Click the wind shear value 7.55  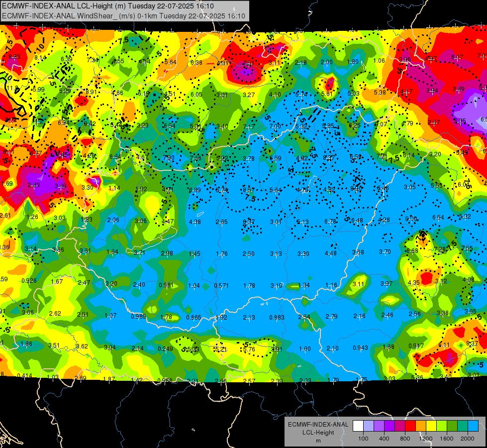coord(467,248)
